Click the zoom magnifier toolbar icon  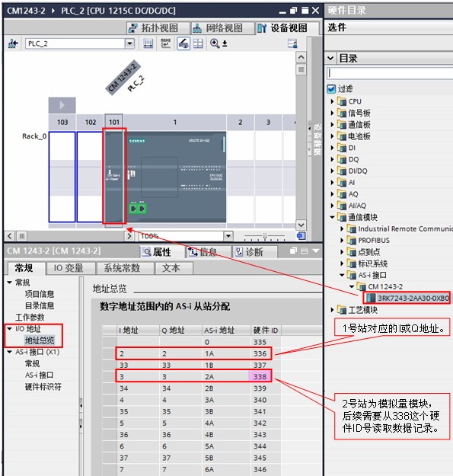215,43
